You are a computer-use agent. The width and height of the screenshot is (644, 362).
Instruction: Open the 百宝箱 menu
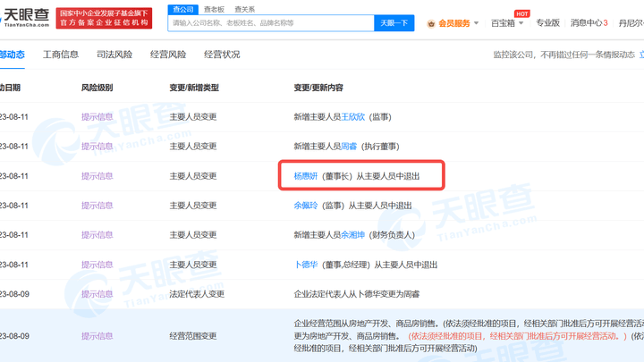(x=503, y=23)
